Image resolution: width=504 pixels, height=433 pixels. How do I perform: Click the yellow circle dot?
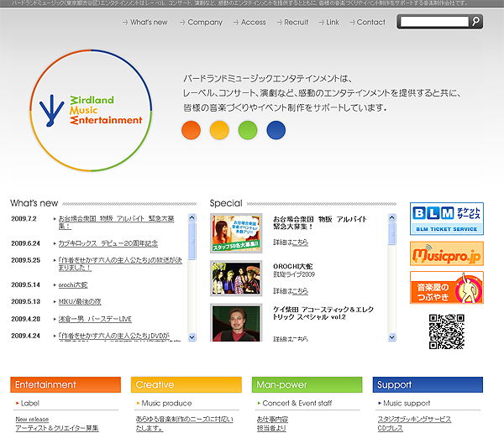coord(219,130)
